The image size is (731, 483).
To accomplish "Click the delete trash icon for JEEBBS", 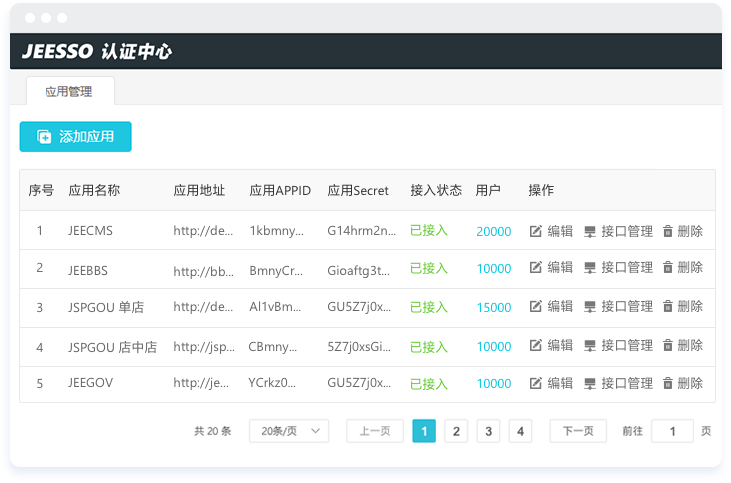I will pos(668,268).
